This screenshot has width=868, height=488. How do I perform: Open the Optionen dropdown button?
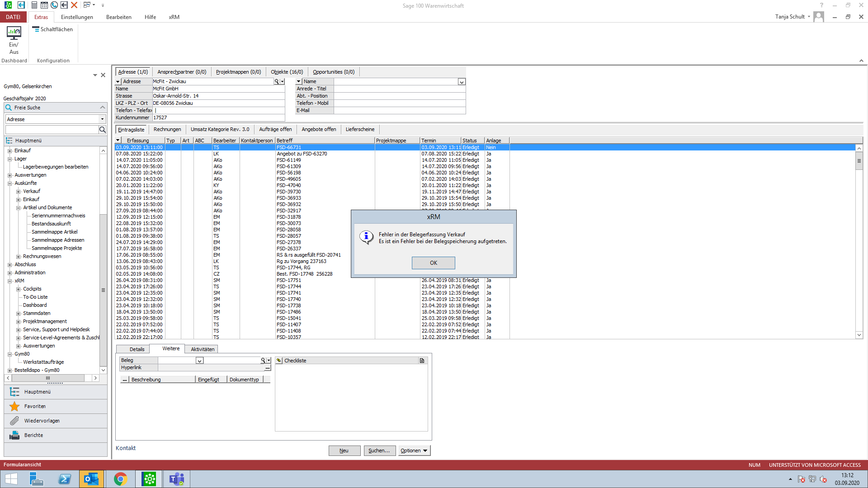click(414, 450)
